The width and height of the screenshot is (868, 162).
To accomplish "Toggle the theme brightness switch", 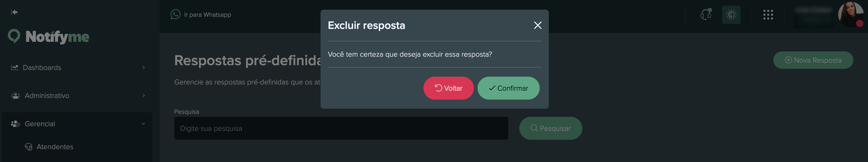I will [731, 14].
